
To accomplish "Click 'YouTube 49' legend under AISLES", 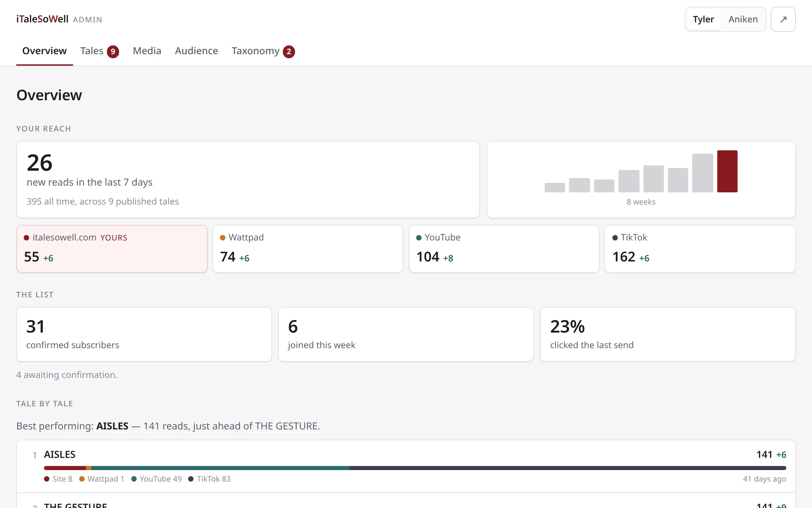I will pyautogui.click(x=157, y=479).
